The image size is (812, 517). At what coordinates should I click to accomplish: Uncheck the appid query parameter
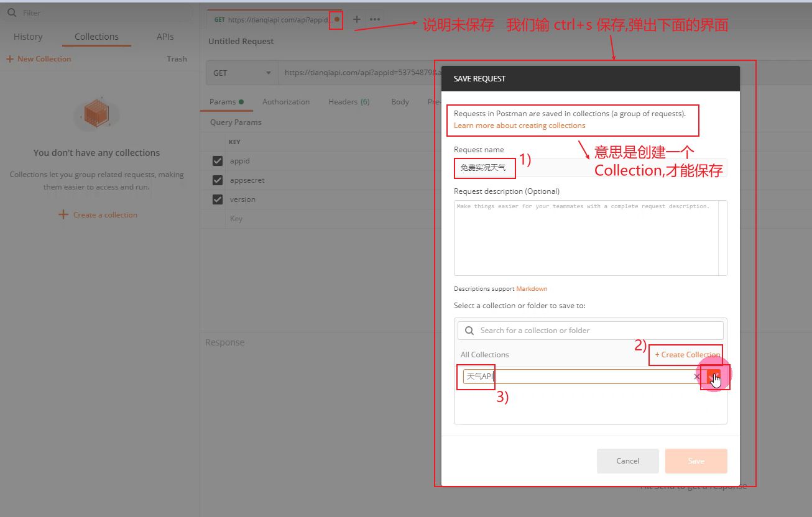(218, 161)
